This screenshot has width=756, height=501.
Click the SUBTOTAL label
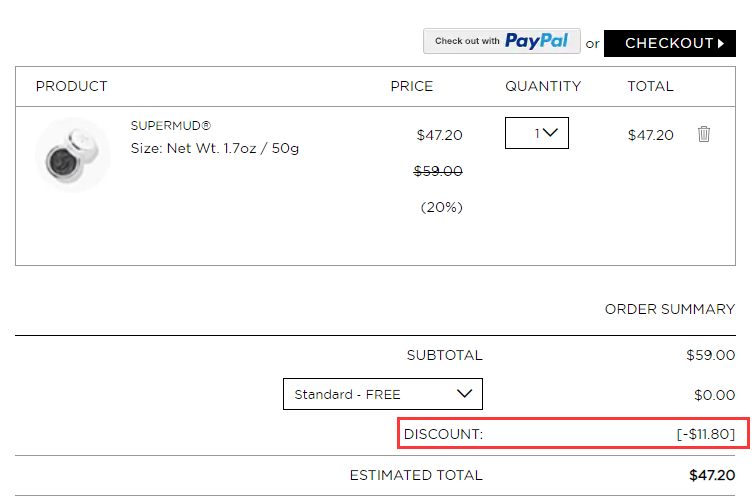click(445, 355)
